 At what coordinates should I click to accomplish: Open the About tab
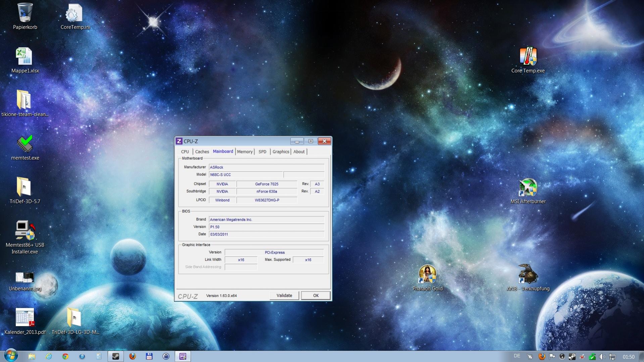pos(299,152)
